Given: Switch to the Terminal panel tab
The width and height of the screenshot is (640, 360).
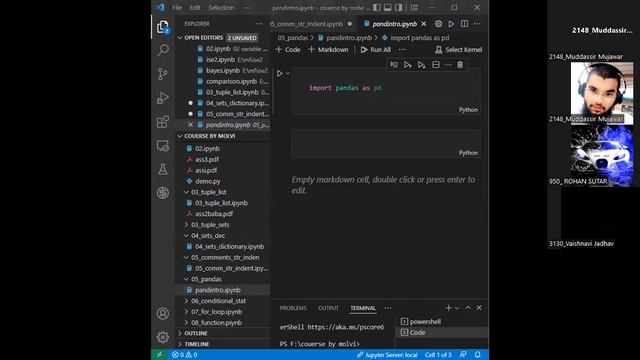Looking at the screenshot, I should (x=363, y=308).
